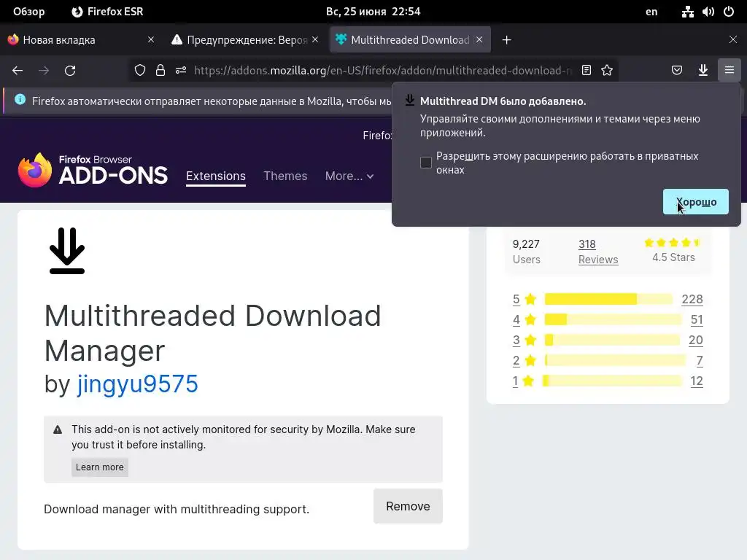
Task: Confirm with the Хорошо button
Action: pos(695,201)
